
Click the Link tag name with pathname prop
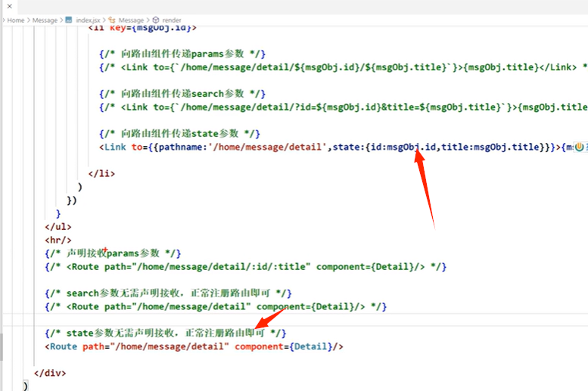115,147
